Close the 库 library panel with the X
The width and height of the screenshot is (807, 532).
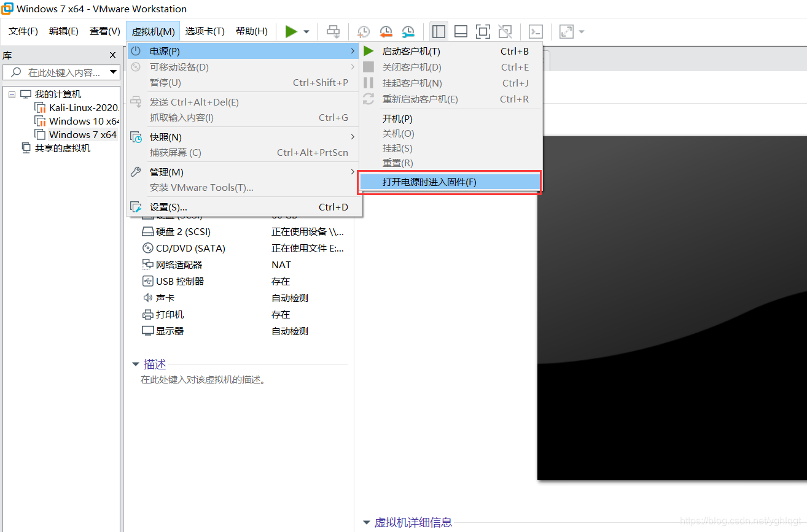tap(112, 55)
